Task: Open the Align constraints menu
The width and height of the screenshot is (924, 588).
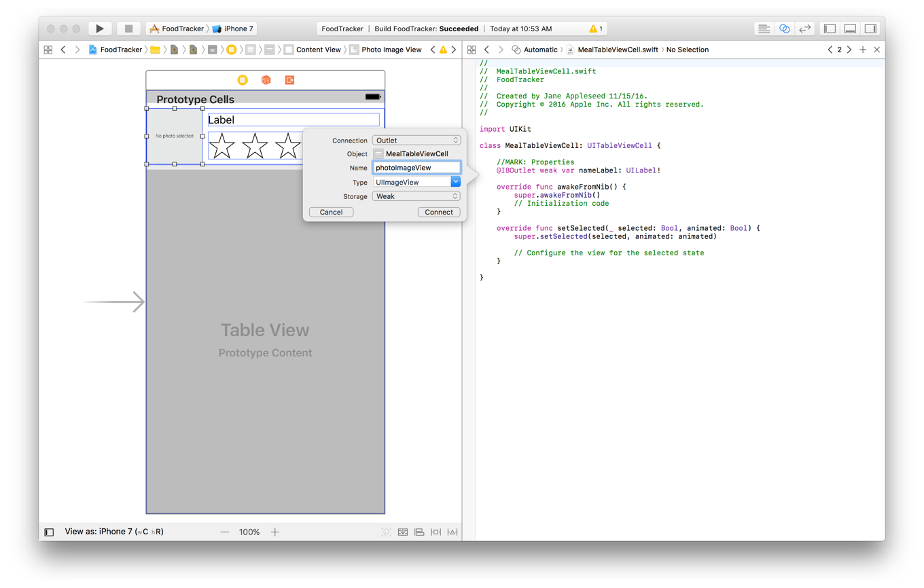Action: (x=419, y=532)
